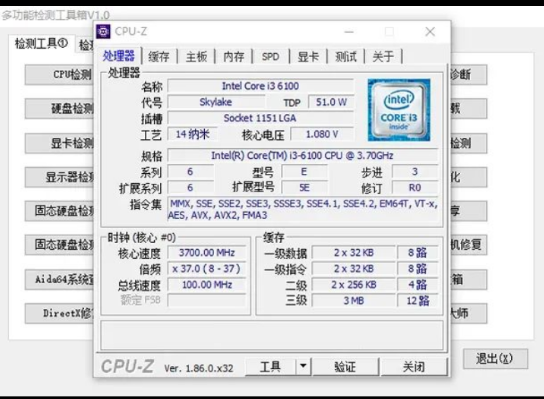Minimize the CPU-Z window
Screen dimensions: 544x399
coord(349,32)
